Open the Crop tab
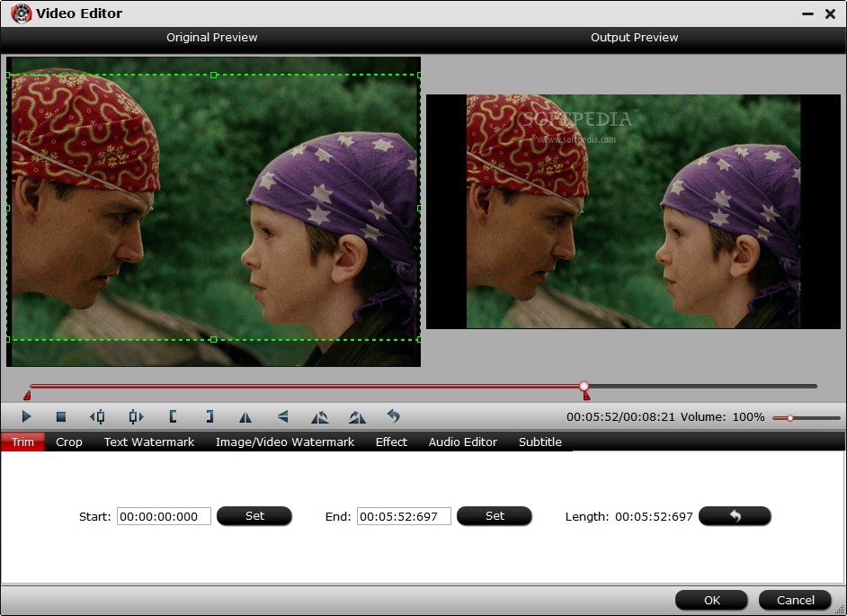This screenshot has height=616, width=847. 69,442
